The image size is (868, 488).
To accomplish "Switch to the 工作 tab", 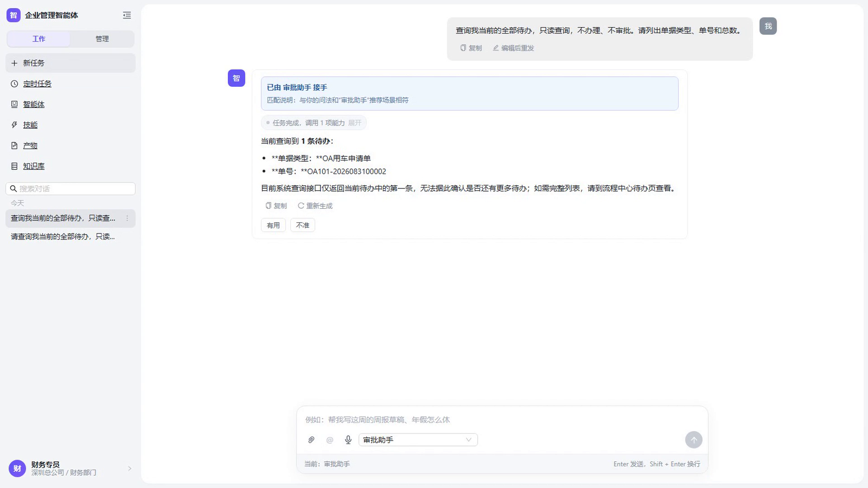I will click(x=39, y=39).
